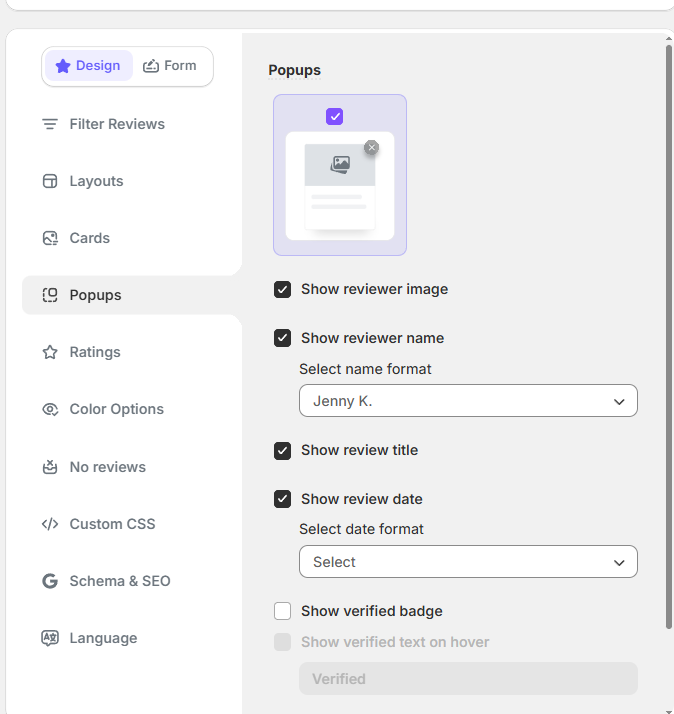Uncheck Show reviewer image checkbox

283,289
